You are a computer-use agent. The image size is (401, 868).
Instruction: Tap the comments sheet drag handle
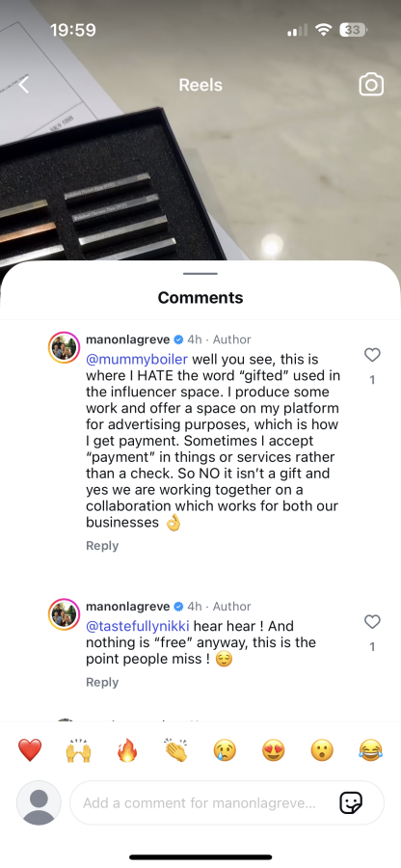[200, 274]
